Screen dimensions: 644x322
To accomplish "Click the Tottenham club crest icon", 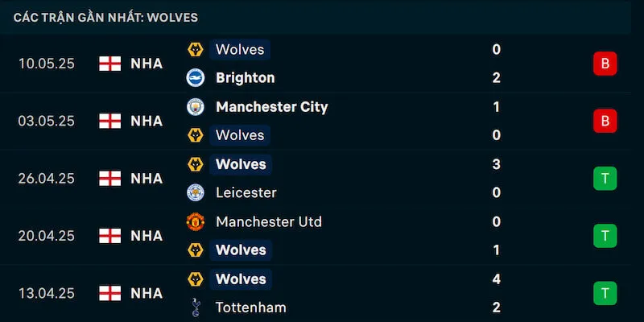I will tap(195, 308).
